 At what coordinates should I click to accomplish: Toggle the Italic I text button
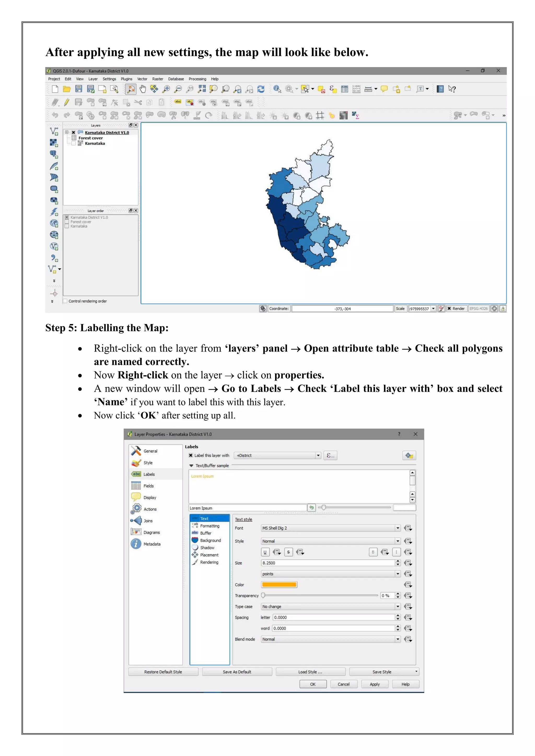tap(396, 552)
